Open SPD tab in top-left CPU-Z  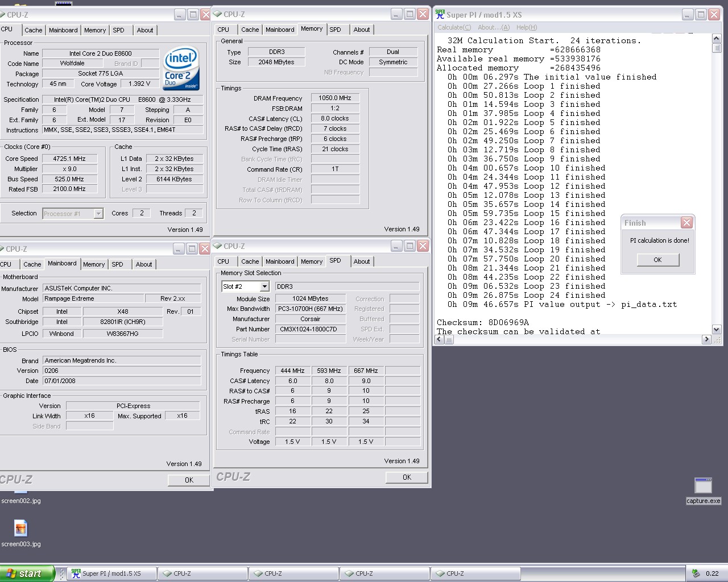118,30
